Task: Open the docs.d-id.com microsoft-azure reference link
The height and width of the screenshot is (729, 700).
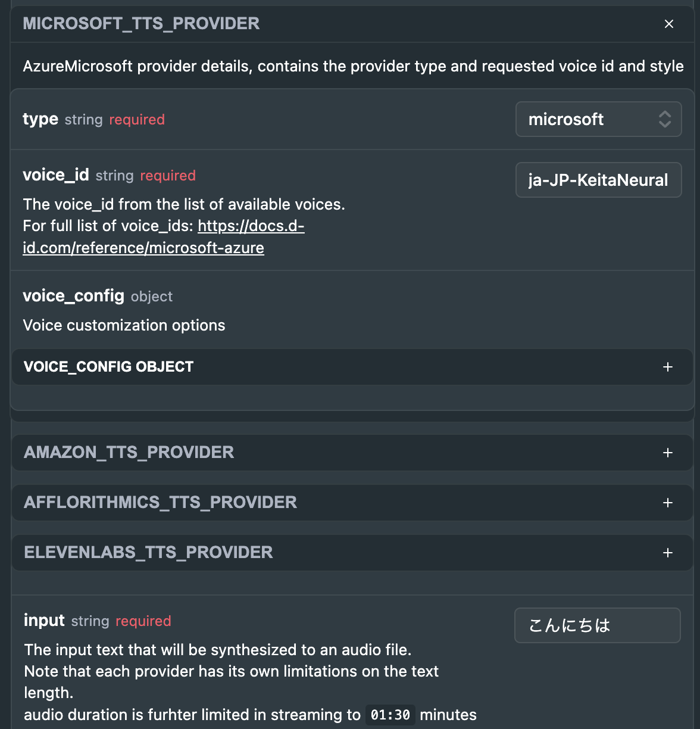Action: 164,237
